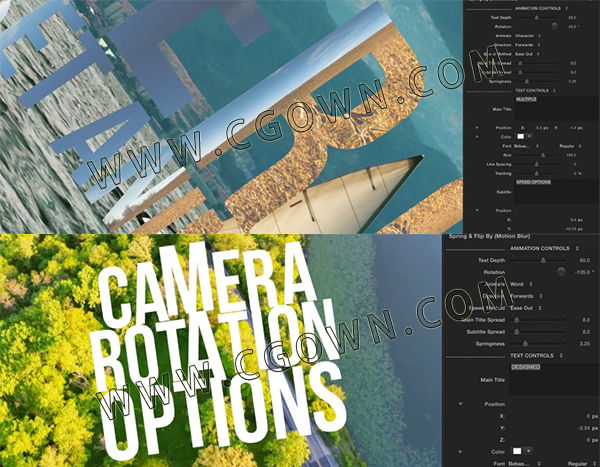
Task: Click Springiness slider in upper inspector
Action: (536, 82)
